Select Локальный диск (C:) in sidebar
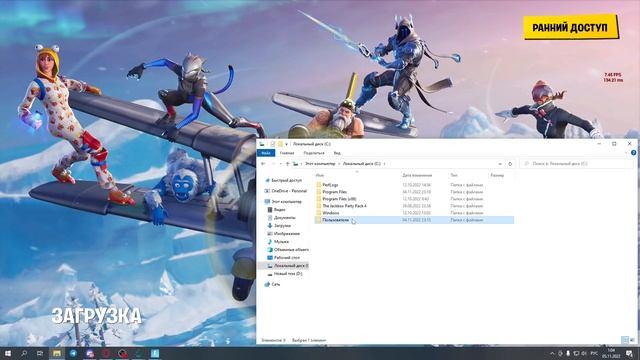This screenshot has width=640, height=360. pyautogui.click(x=288, y=266)
